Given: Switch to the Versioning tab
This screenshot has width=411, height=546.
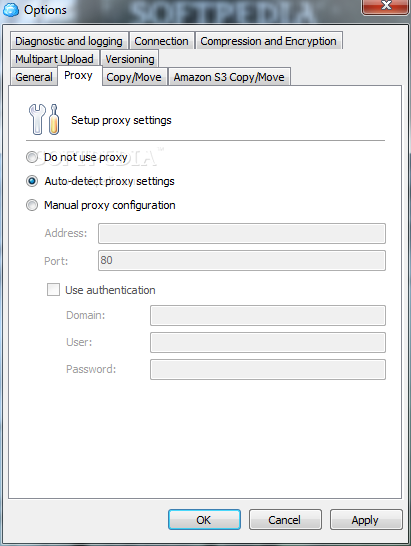Looking at the screenshot, I should point(130,59).
